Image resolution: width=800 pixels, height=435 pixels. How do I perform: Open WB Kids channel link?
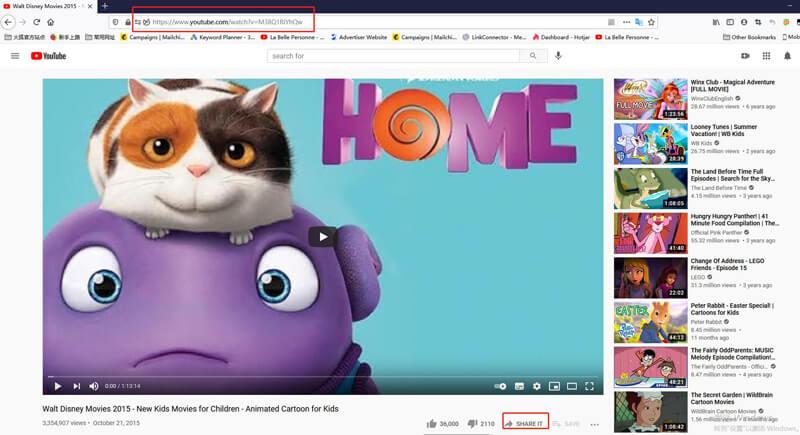(x=701, y=143)
